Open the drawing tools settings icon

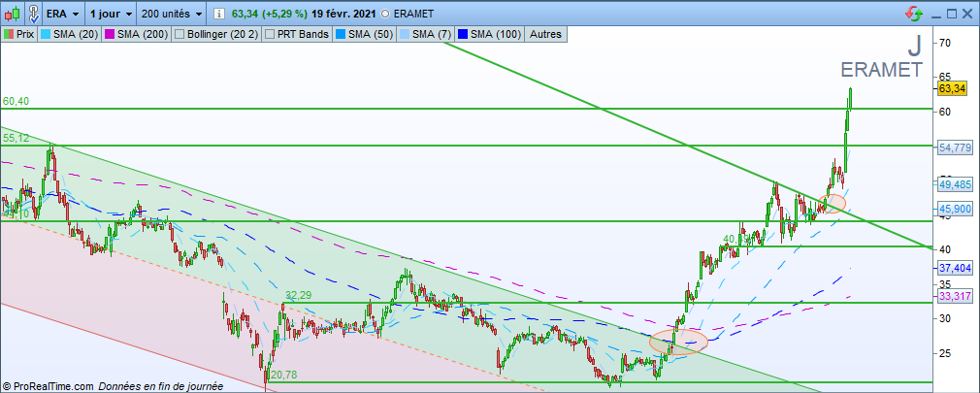(34, 14)
